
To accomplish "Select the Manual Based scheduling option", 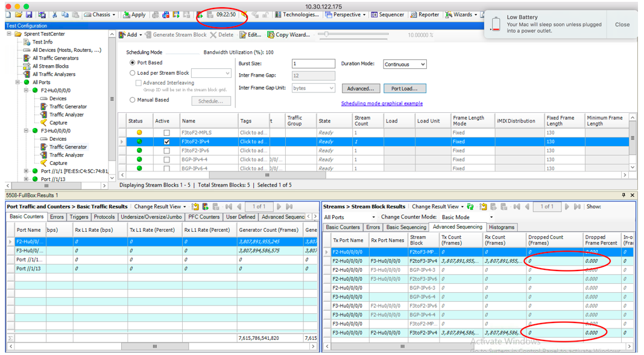I will (x=133, y=100).
